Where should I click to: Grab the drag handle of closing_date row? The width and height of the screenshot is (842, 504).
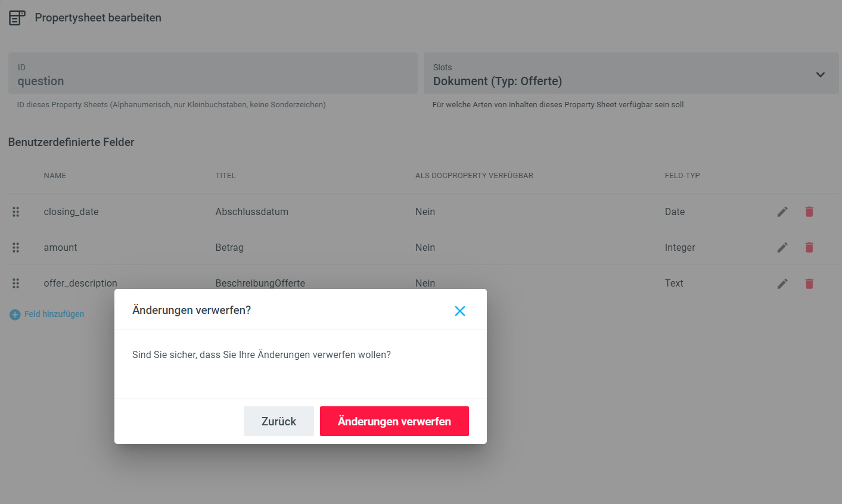(x=16, y=211)
